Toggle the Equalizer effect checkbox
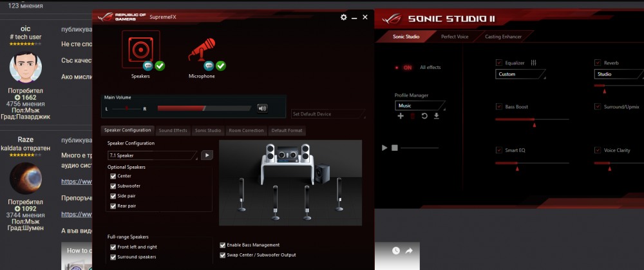 [x=499, y=63]
